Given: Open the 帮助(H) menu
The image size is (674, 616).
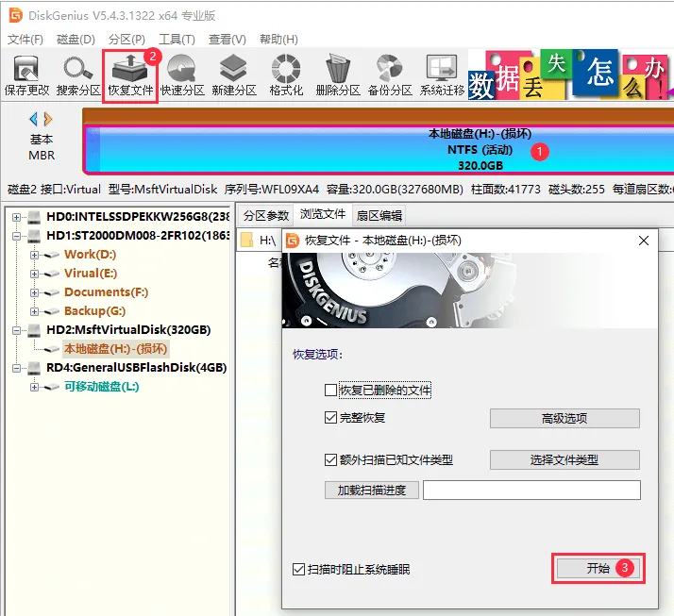Looking at the screenshot, I should pyautogui.click(x=278, y=40).
